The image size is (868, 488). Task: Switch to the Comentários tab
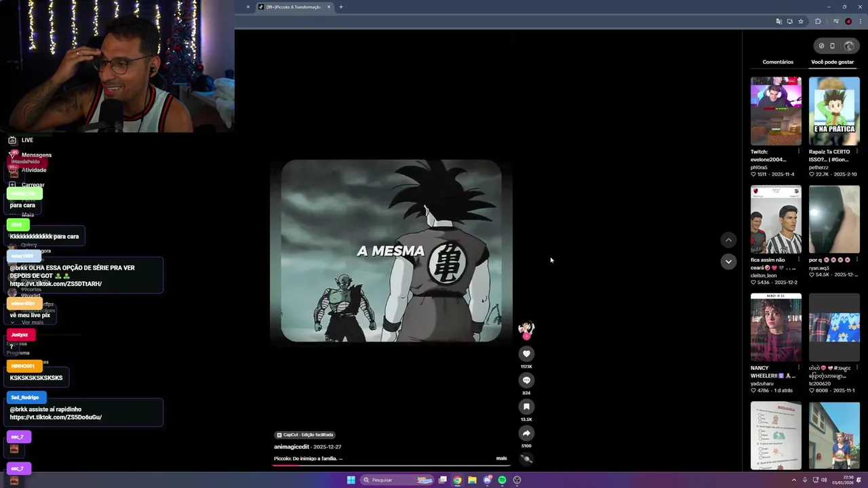tap(778, 62)
